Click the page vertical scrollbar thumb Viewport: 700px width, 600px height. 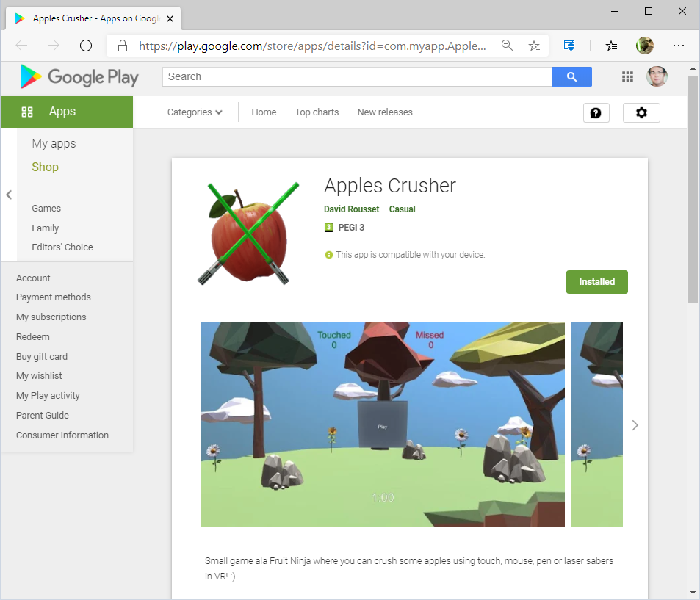pos(693,189)
